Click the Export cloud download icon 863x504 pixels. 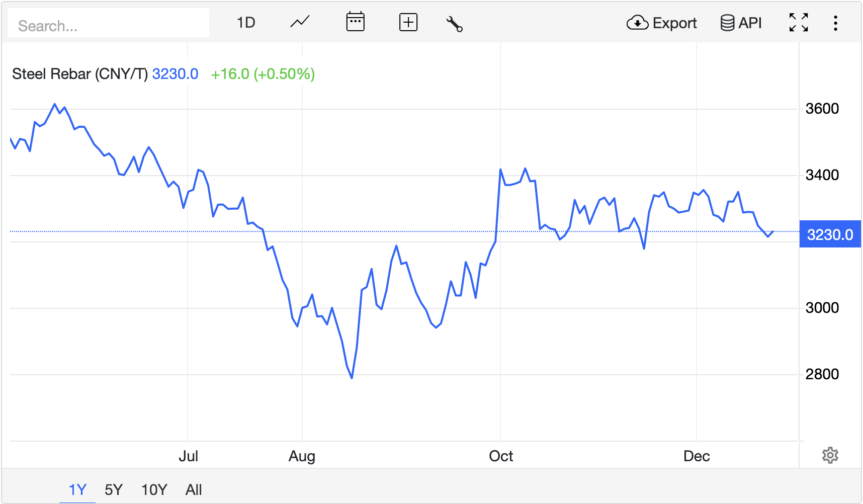point(637,23)
